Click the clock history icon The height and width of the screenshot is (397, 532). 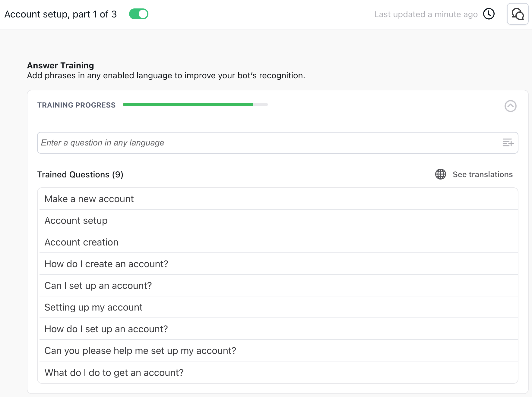point(489,14)
